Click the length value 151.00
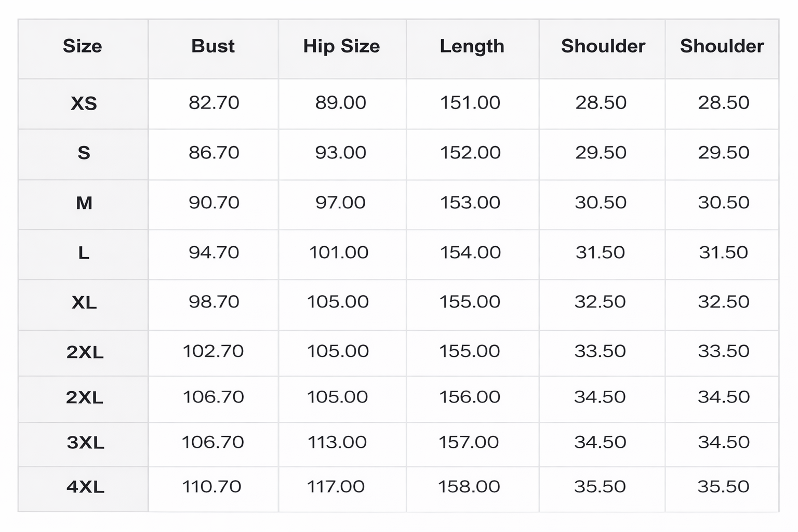The height and width of the screenshot is (532, 798). 470,103
